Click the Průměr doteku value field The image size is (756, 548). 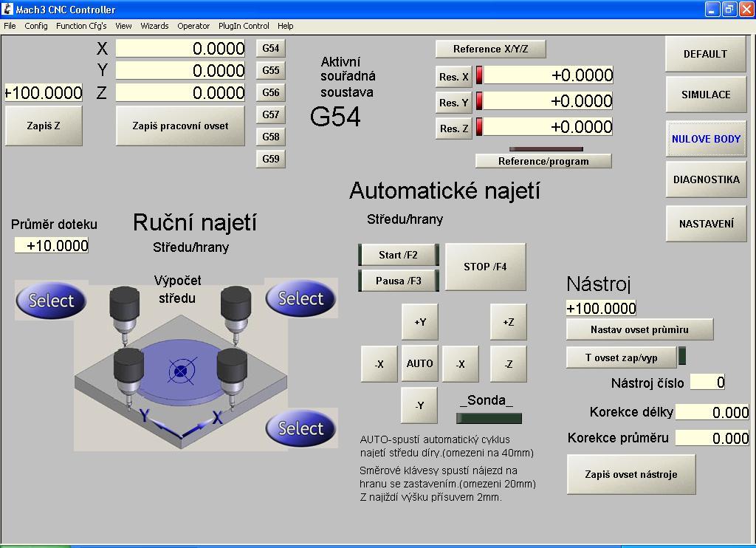coord(52,246)
